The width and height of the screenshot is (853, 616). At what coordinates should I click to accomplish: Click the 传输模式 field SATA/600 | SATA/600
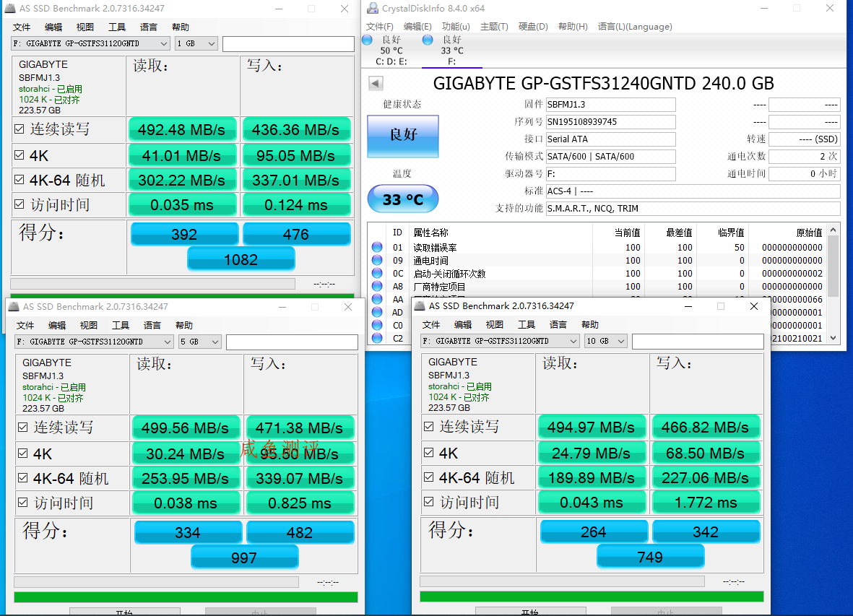tap(611, 157)
